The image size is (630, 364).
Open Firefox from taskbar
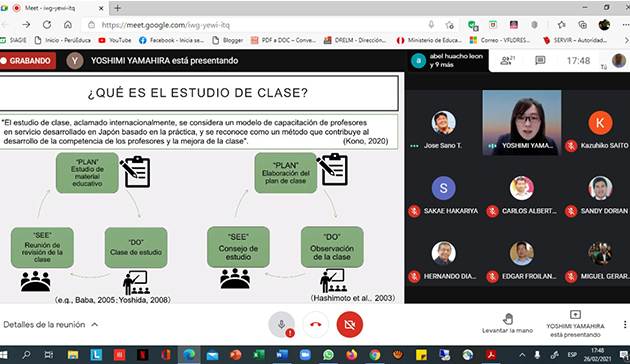pyautogui.click(x=352, y=355)
